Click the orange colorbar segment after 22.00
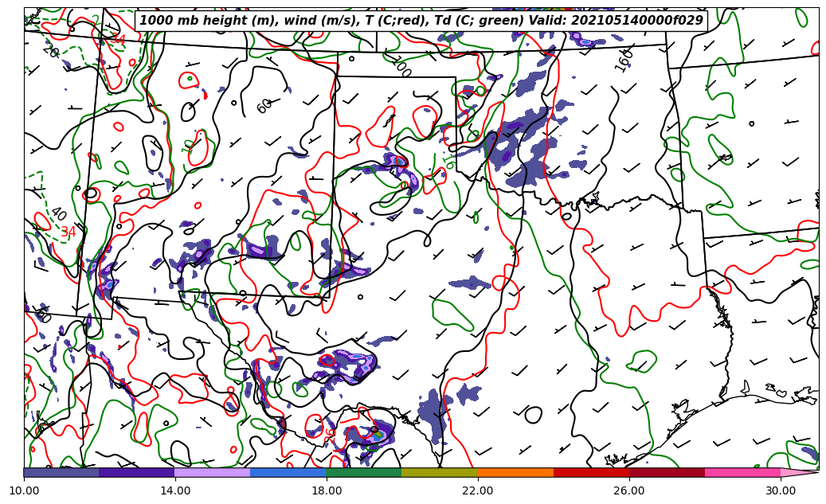 pos(515,472)
